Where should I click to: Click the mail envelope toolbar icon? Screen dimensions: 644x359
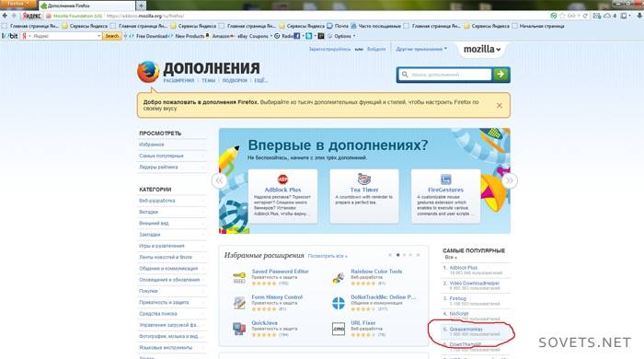[x=597, y=16]
